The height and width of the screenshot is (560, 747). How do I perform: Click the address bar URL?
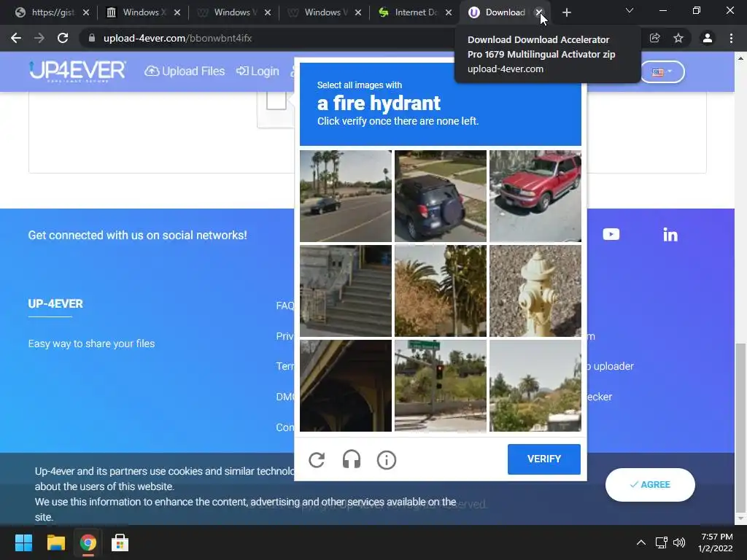coord(178,38)
